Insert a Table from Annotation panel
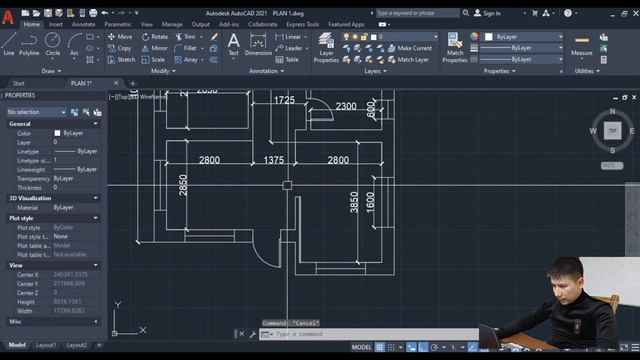 click(287, 60)
